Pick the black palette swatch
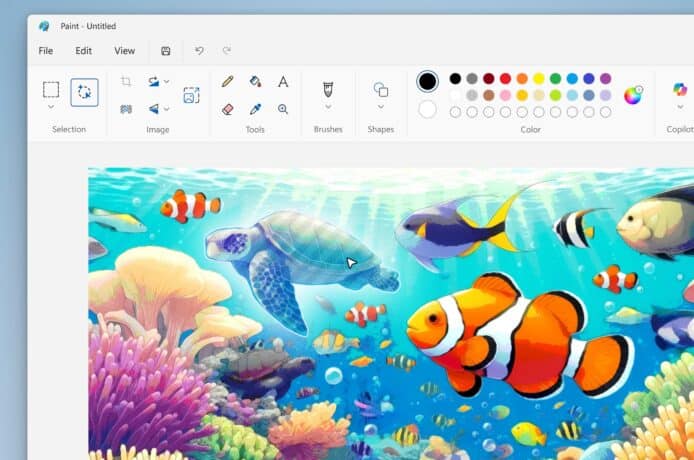 tap(455, 79)
